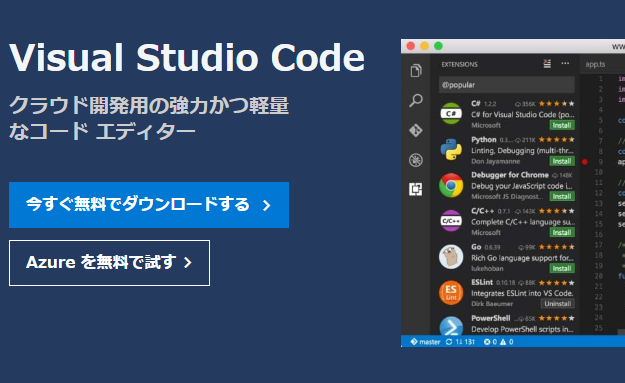This screenshot has height=383, width=625.
Task: Click the Go gopher extension icon
Action: 451,257
